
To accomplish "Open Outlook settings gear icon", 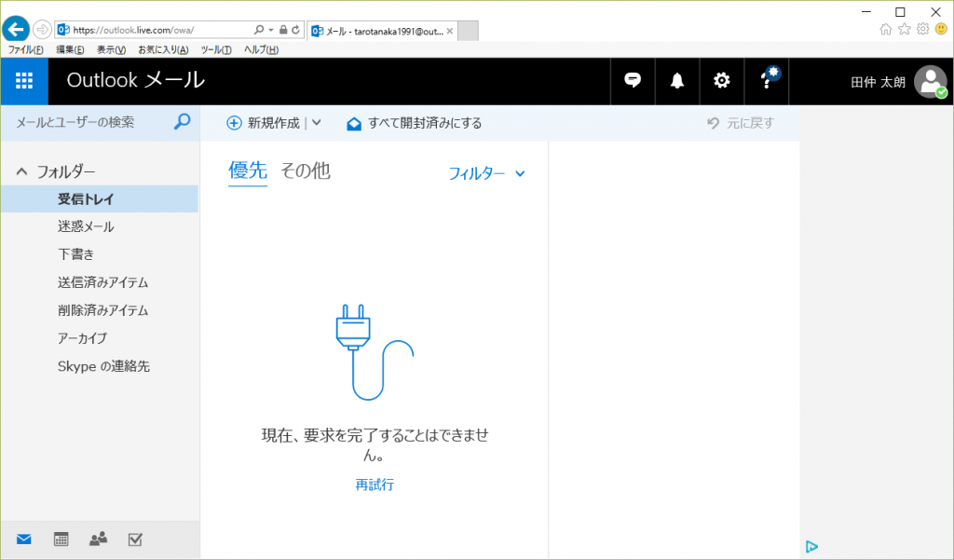I will (722, 80).
